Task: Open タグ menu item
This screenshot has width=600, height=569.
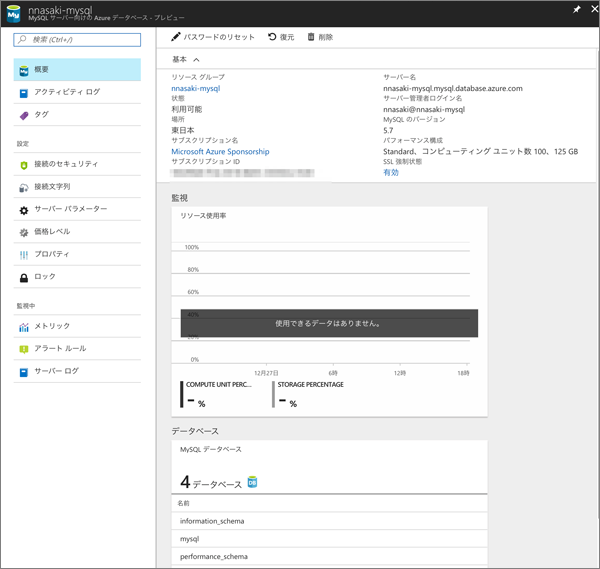Action: pos(77,115)
